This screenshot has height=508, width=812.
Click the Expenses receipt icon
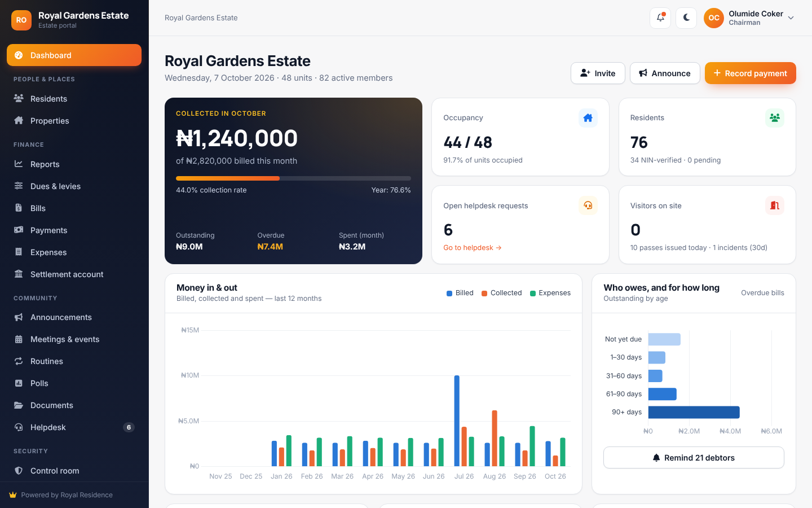pyautogui.click(x=19, y=252)
